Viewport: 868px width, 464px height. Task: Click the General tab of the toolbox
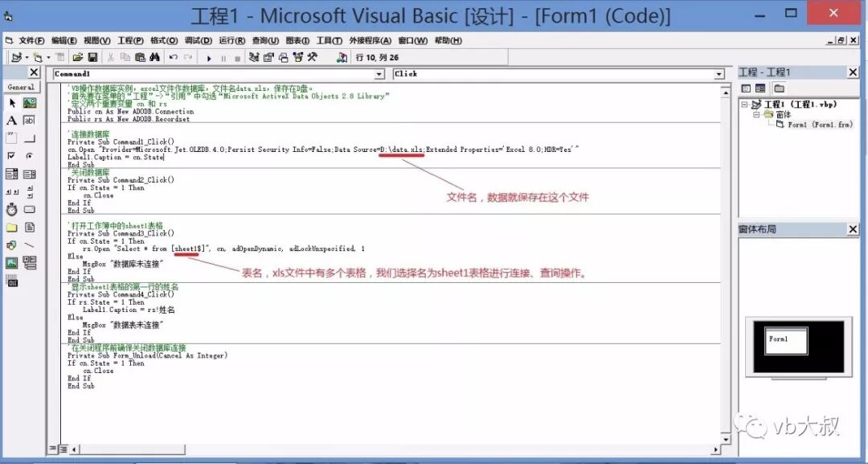point(21,87)
